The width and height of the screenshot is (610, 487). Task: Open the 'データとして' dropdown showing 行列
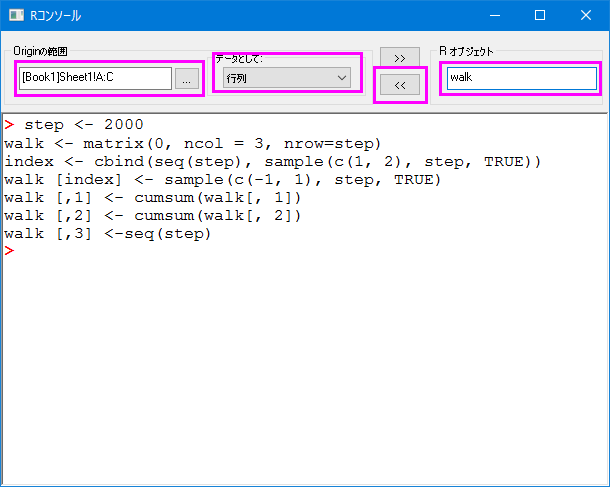click(287, 78)
